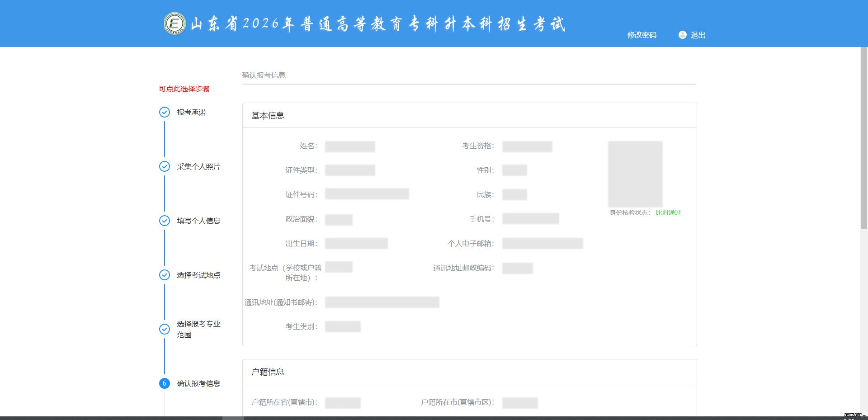The image size is (868, 420).
Task: Open the 修改密码 link
Action: (x=642, y=35)
